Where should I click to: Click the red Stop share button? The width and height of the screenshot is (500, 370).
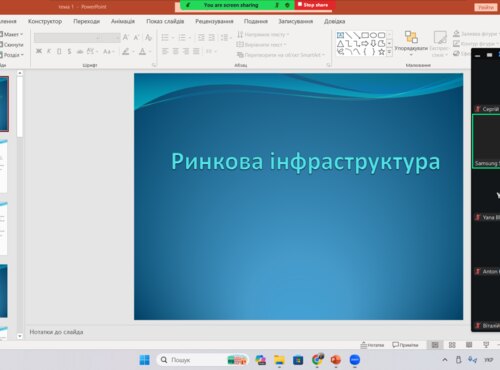[x=315, y=5]
